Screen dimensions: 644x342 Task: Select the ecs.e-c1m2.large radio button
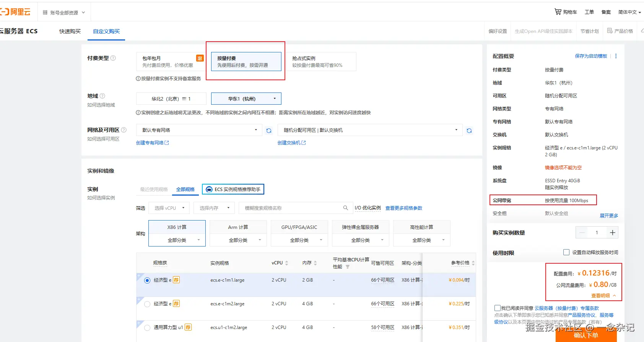(147, 304)
